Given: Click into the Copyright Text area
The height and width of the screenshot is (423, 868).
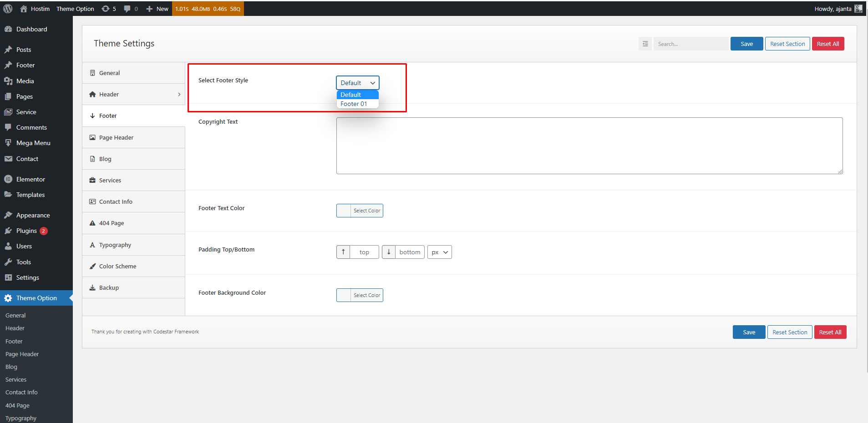Looking at the screenshot, I should [x=589, y=146].
